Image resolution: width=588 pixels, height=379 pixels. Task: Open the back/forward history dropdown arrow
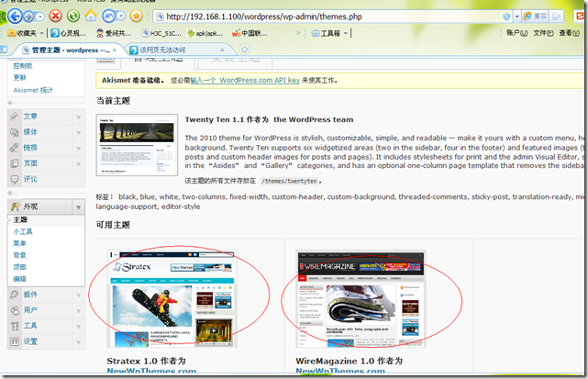point(39,17)
